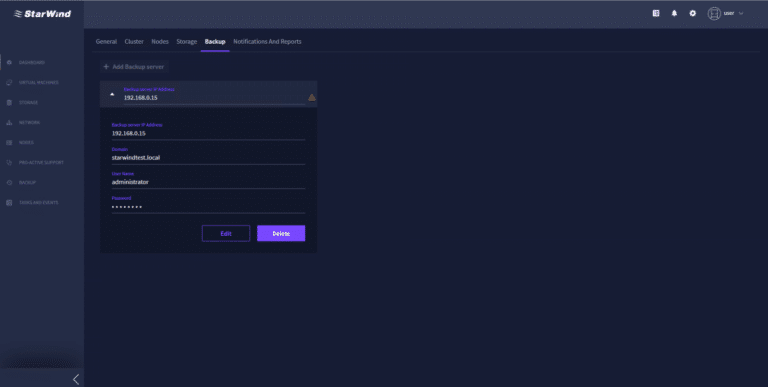Click the plus icon of Add Backup server

(106, 67)
